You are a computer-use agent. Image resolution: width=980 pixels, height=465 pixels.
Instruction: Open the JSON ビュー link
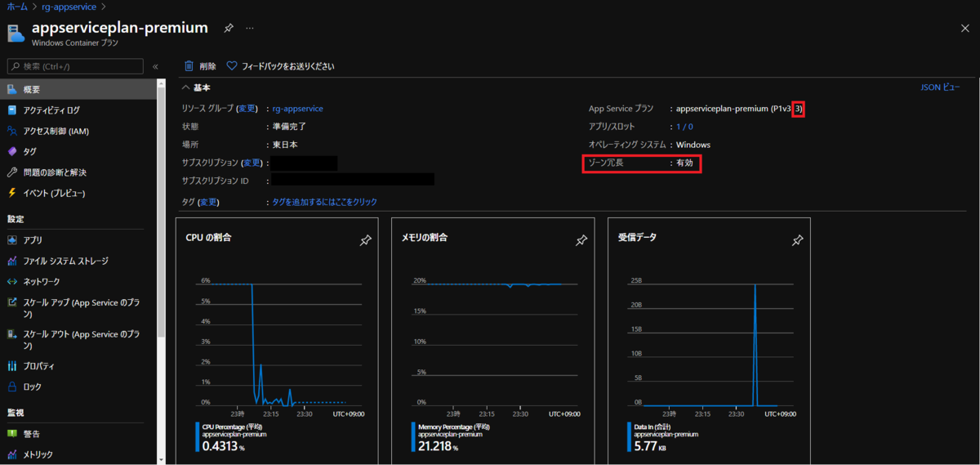coord(940,87)
